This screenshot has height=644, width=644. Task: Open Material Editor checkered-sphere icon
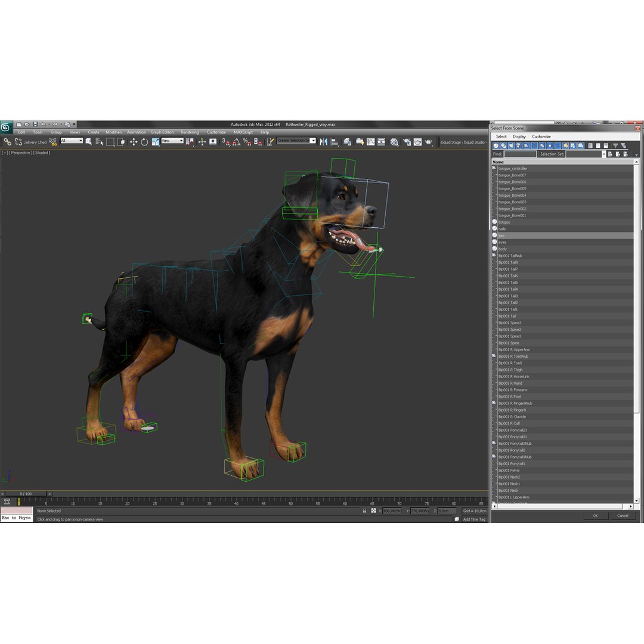(394, 142)
